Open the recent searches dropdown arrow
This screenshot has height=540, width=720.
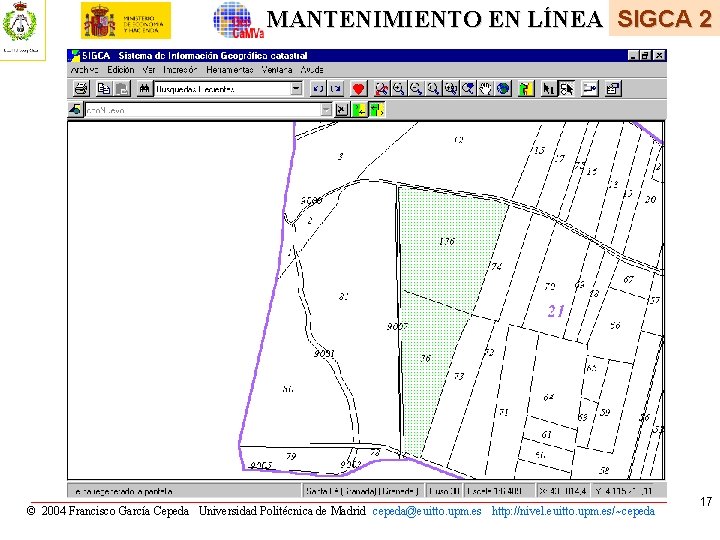click(297, 88)
